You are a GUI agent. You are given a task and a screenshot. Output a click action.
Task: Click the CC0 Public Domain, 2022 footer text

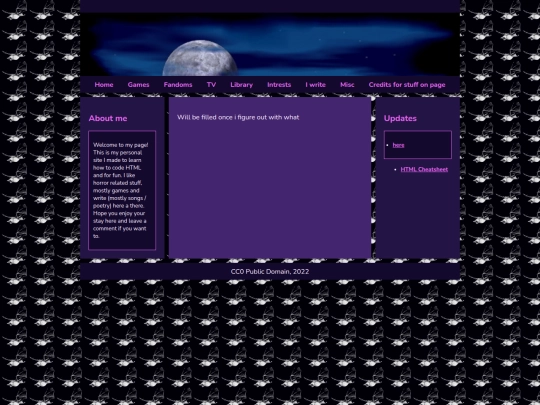(x=270, y=272)
